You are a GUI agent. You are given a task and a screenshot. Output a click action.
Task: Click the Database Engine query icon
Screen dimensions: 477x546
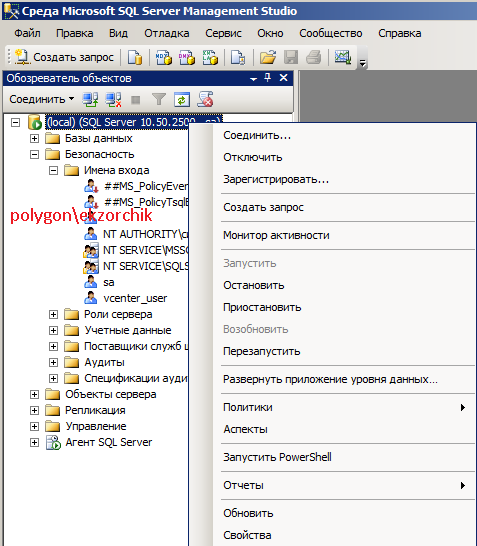pyautogui.click(x=135, y=57)
